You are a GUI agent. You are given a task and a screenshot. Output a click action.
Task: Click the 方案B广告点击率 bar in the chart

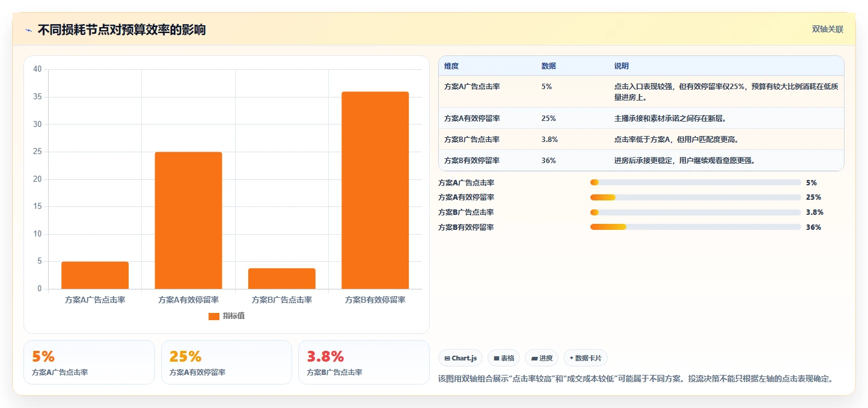(x=282, y=279)
